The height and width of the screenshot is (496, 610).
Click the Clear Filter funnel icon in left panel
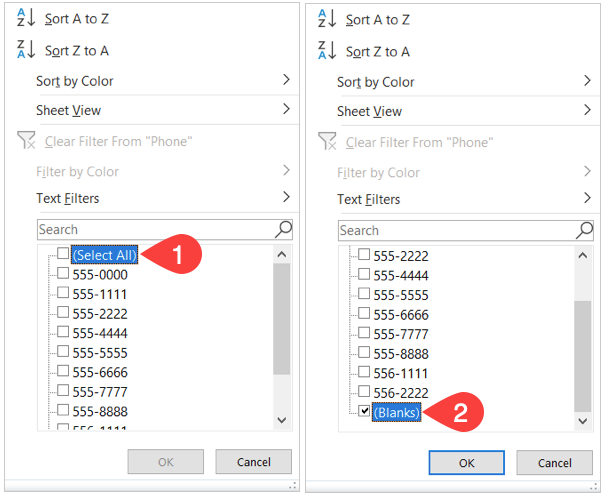[25, 141]
